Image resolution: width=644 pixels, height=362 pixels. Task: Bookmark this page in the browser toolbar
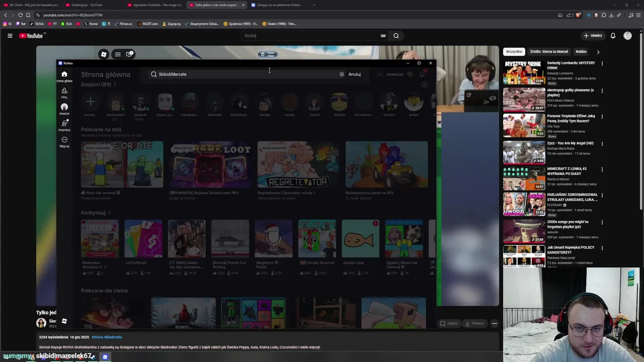coord(28,15)
